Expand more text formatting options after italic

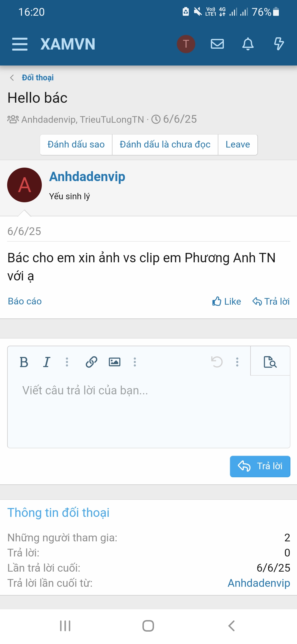pos(67,362)
